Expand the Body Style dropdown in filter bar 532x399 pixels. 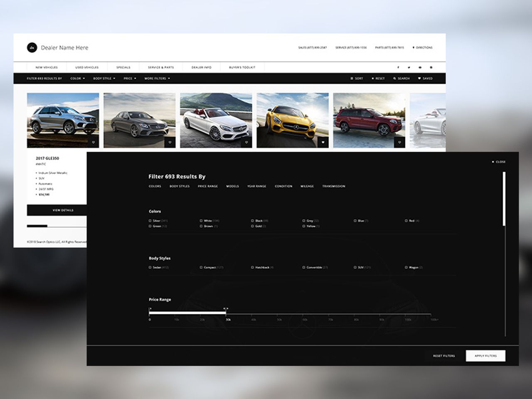coord(104,79)
